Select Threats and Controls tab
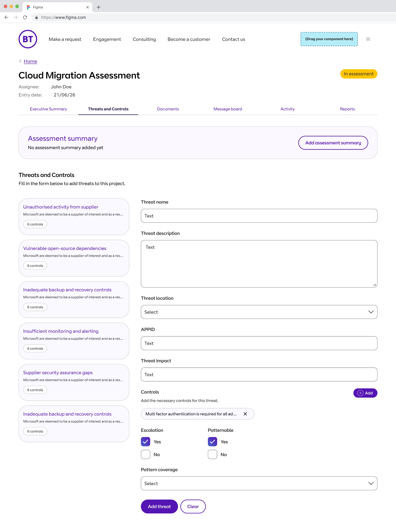 [108, 109]
